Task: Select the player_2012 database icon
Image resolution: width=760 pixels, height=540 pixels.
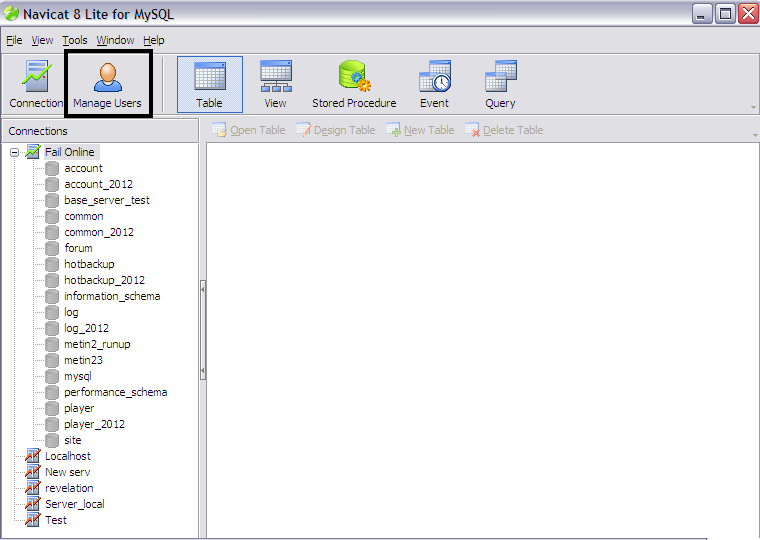Action: coord(52,424)
